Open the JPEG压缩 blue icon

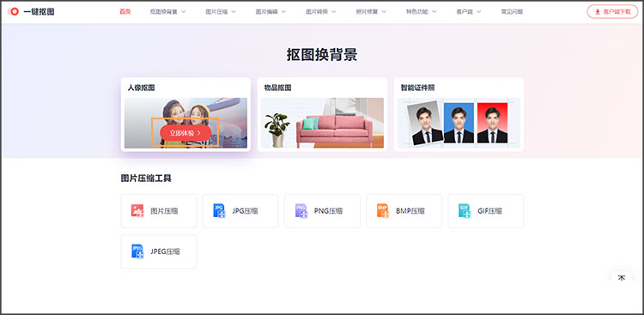tap(137, 251)
